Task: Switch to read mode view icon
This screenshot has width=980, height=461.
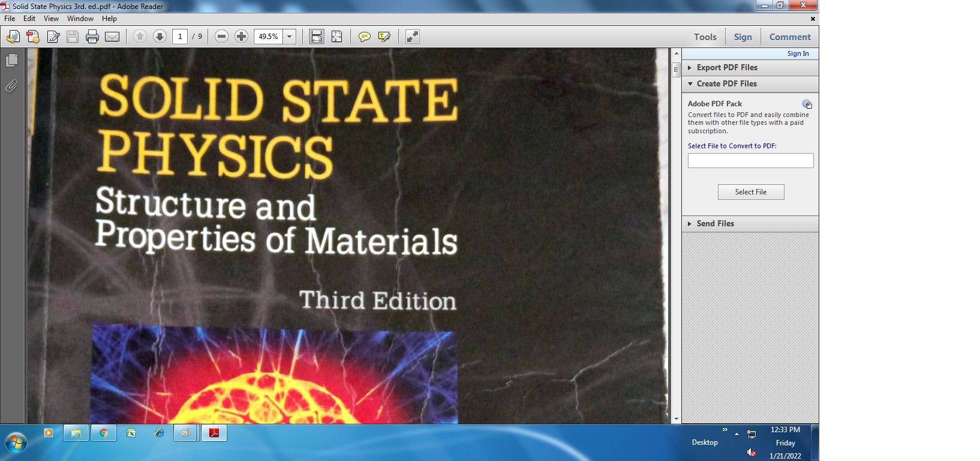Action: 413,37
